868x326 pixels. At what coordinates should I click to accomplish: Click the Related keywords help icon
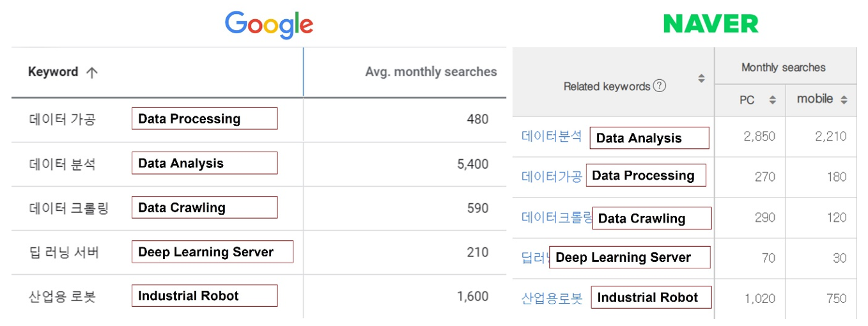[660, 86]
